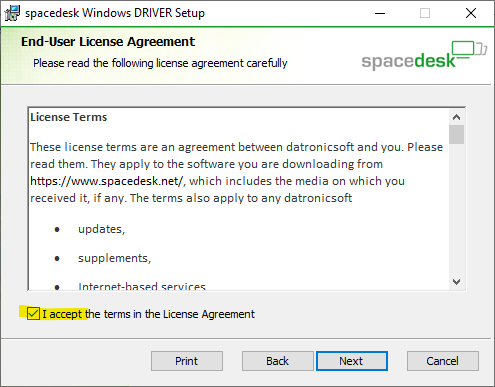This screenshot has height=387, width=495.
Task: Click the "supplements," bullet item
Action: coord(114,258)
